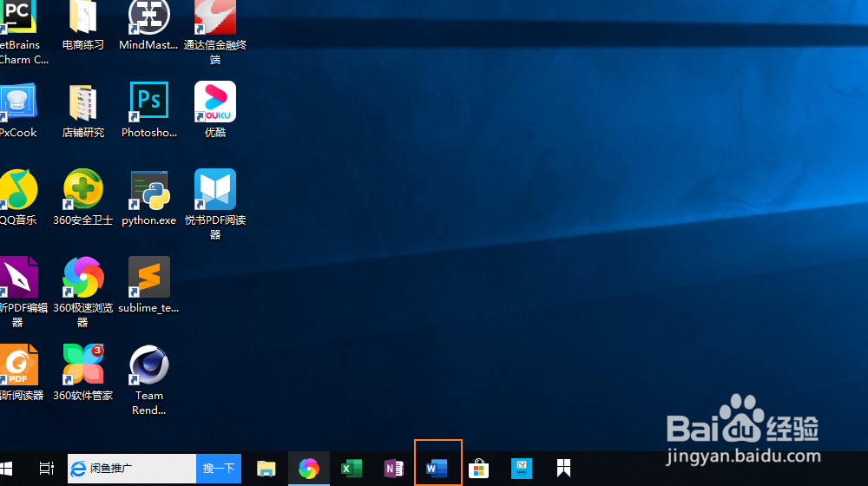Open the 店铺研究 folder
This screenshot has height=486, width=868.
click(x=83, y=102)
